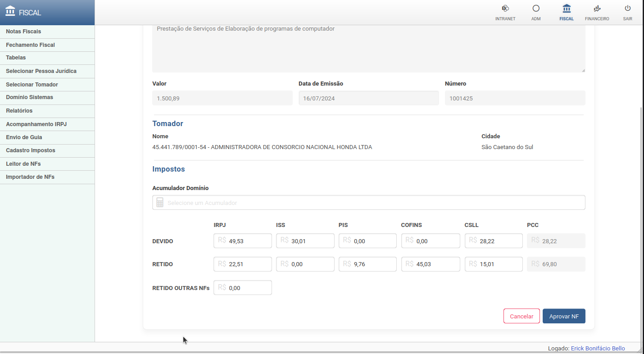
Task: Open Envio de Guia menu item
Action: [47, 137]
